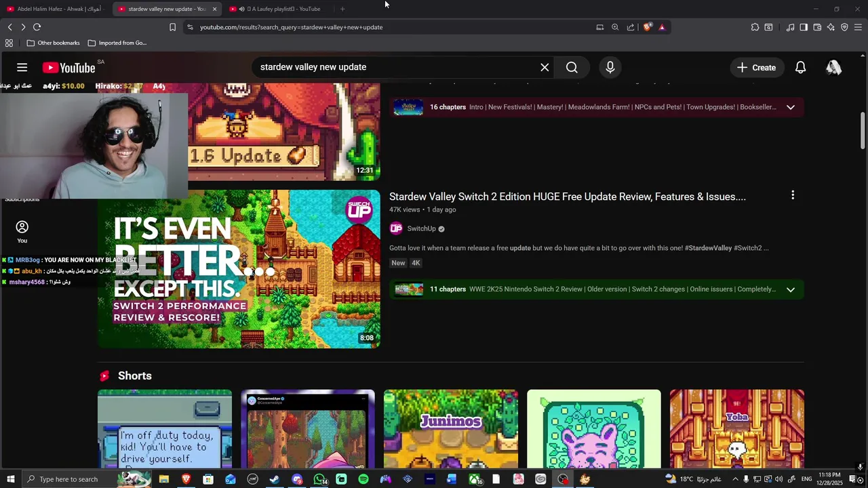This screenshot has width=868, height=488.
Task: Open the notifications bell
Action: click(801, 67)
